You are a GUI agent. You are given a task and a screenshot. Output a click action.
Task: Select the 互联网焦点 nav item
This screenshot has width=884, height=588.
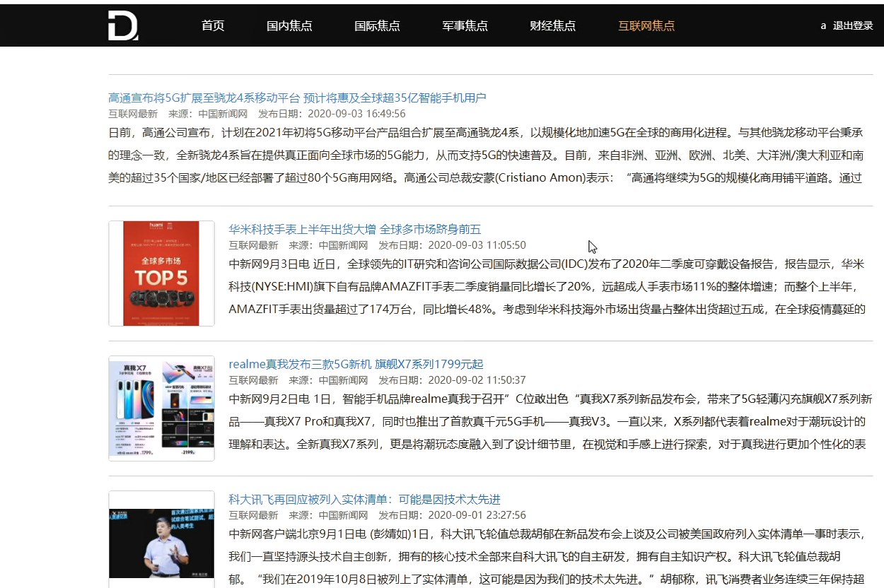(x=646, y=26)
